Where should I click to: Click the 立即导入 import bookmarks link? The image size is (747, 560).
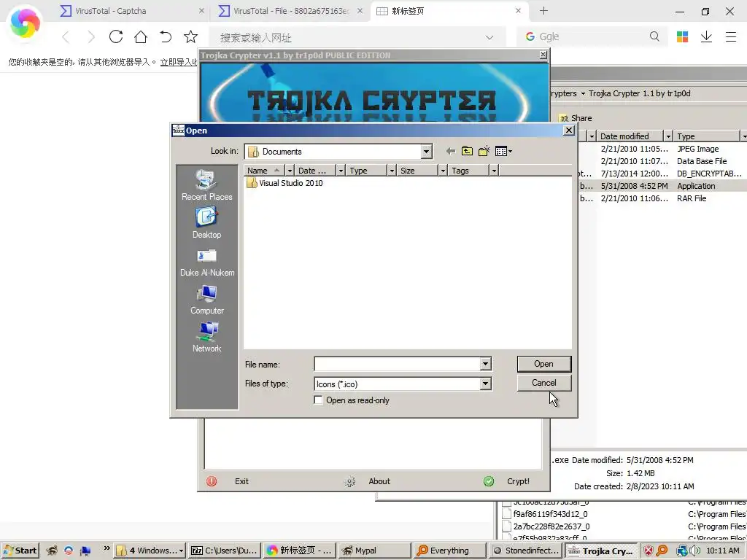coord(179,62)
